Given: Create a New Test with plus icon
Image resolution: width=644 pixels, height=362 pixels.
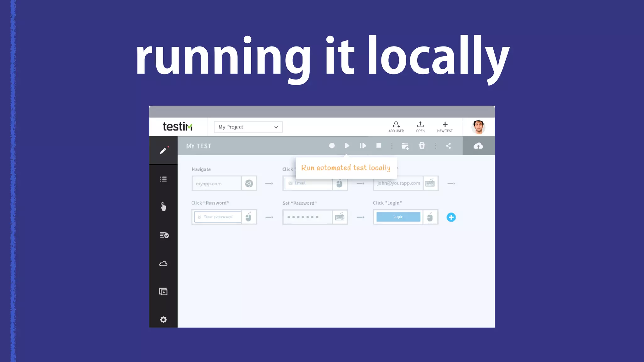Looking at the screenshot, I should pyautogui.click(x=445, y=127).
